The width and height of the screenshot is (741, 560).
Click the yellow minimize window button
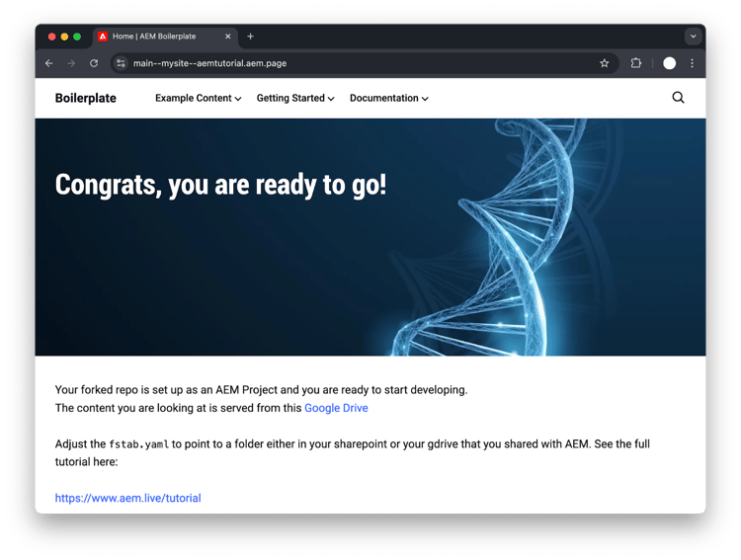pyautogui.click(x=65, y=37)
